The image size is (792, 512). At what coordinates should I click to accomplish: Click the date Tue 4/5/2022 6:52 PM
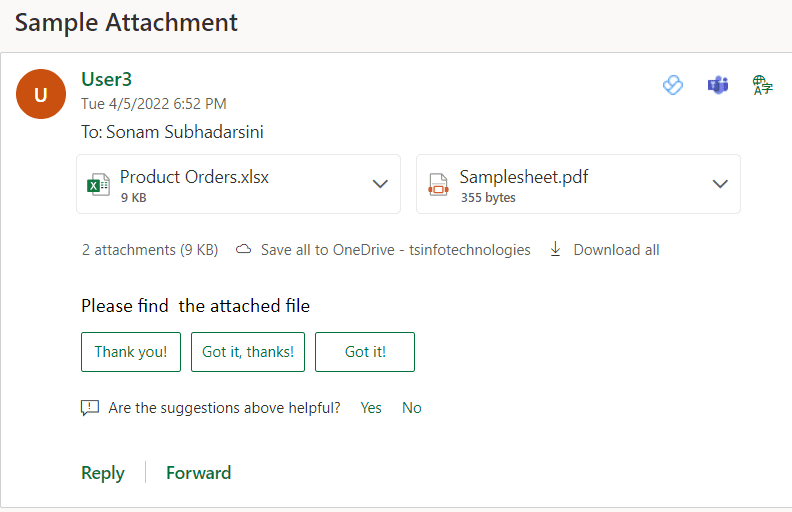click(x=154, y=104)
